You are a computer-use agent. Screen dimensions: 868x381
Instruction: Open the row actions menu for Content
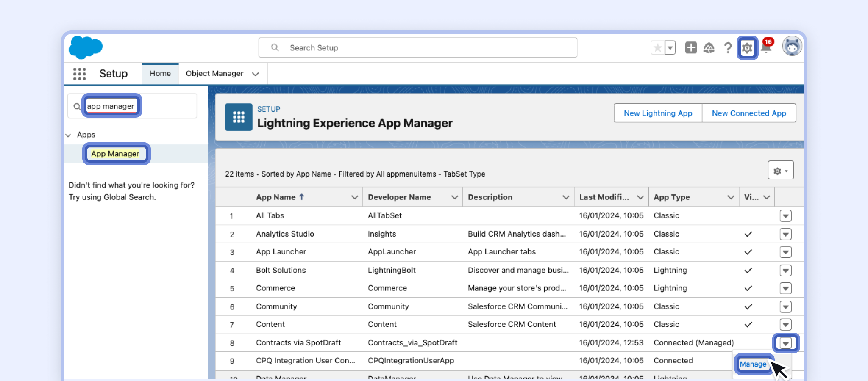tap(786, 325)
